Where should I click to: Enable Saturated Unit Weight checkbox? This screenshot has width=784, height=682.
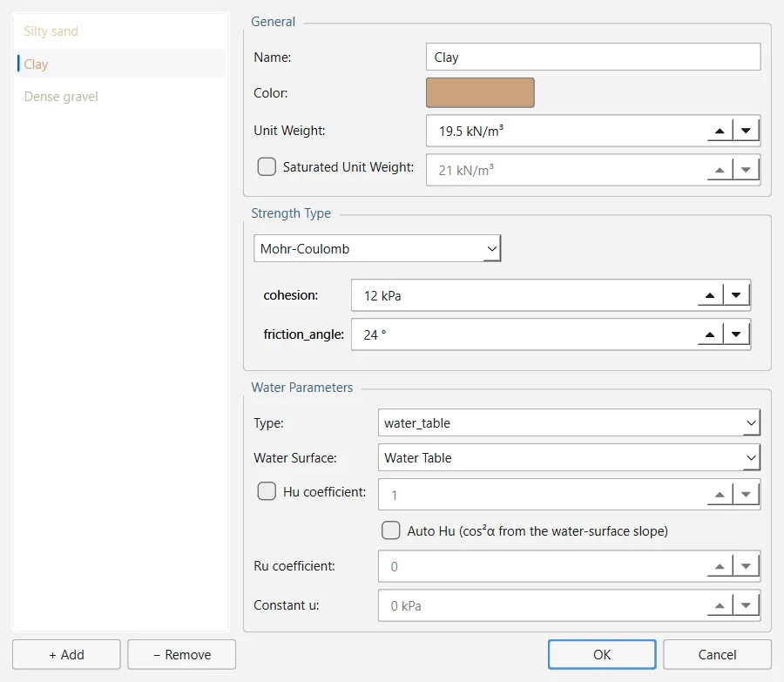267,166
